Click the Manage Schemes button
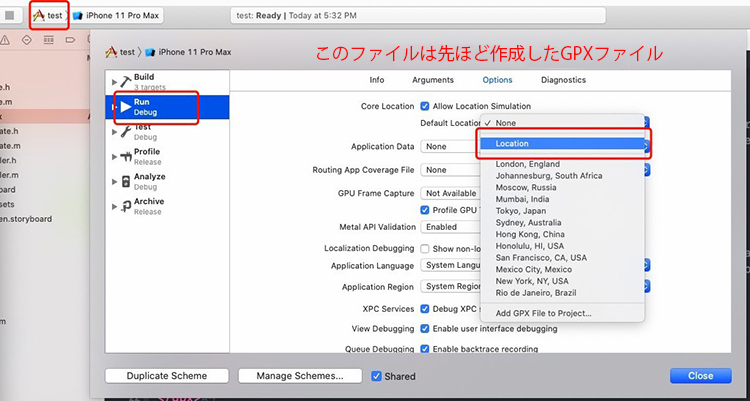This screenshot has width=750, height=401. click(300, 376)
